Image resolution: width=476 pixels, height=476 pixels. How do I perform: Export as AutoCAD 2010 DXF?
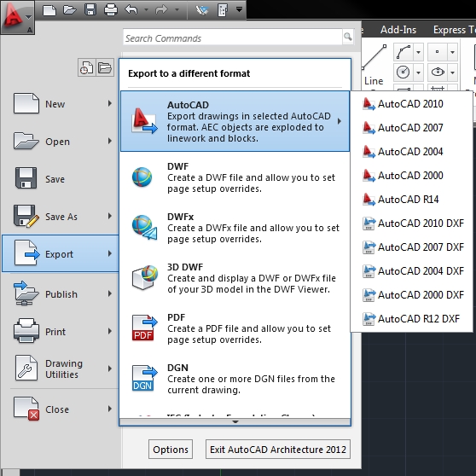pos(411,223)
